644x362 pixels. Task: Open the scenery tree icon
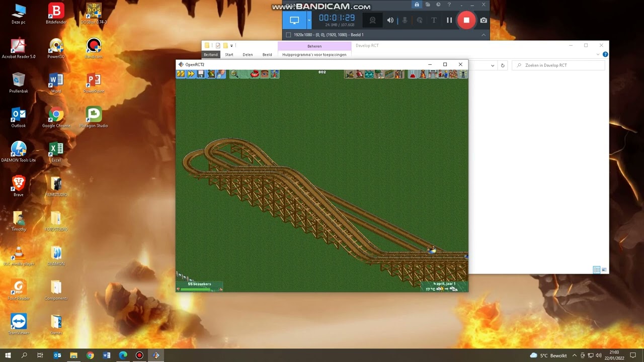click(379, 74)
